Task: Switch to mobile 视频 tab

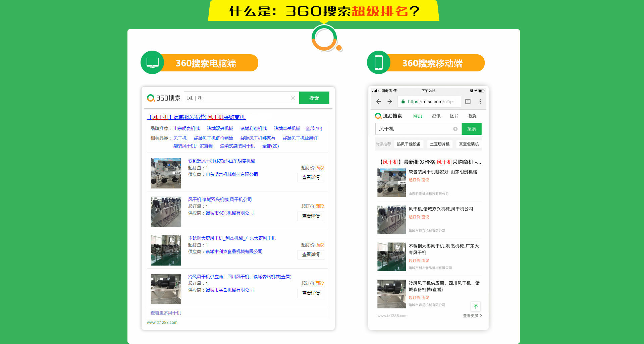Action: (x=473, y=116)
